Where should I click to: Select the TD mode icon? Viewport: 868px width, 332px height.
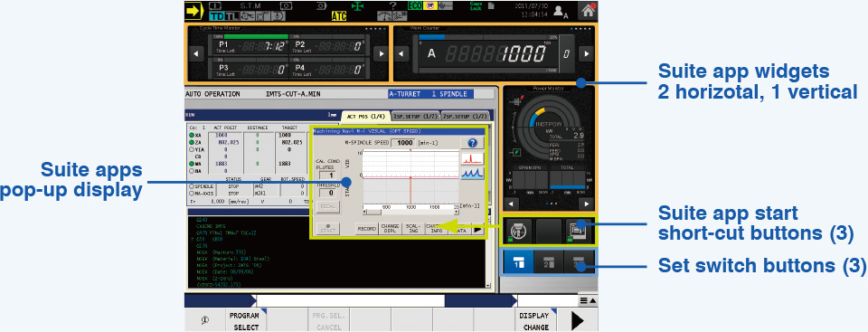pos(216,16)
